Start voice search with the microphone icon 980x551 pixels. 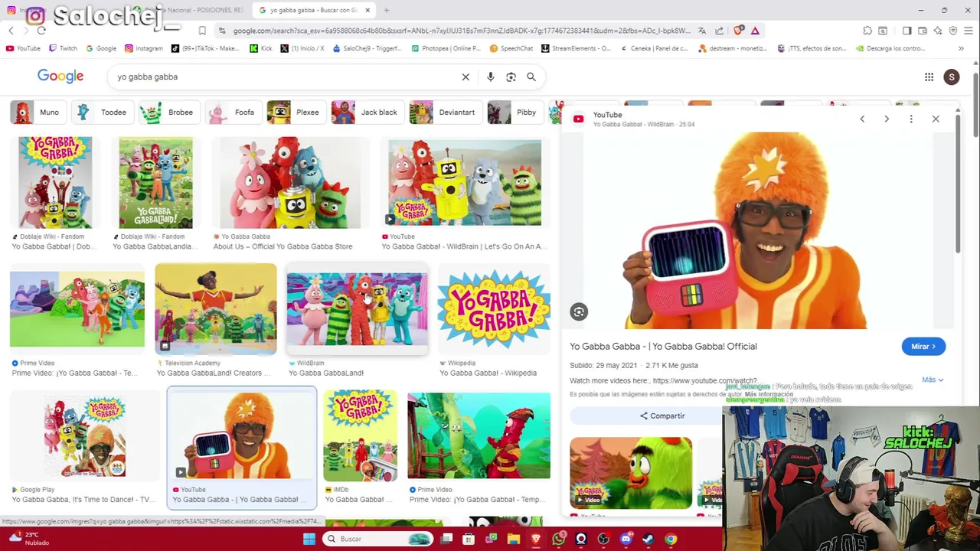tap(490, 77)
